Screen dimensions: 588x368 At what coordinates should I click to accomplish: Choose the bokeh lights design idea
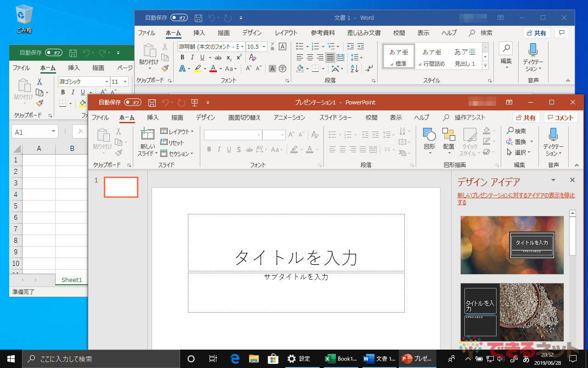tap(512, 245)
